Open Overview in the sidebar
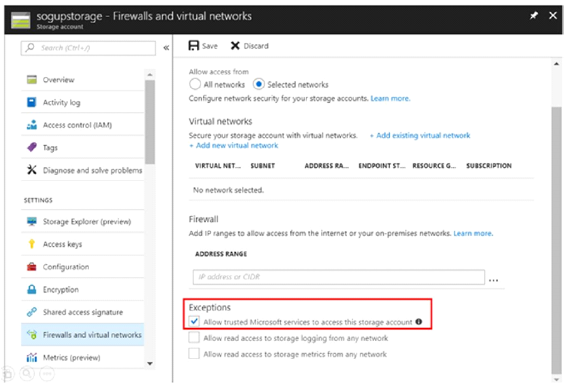The width and height of the screenshot is (568, 392). 83,79
